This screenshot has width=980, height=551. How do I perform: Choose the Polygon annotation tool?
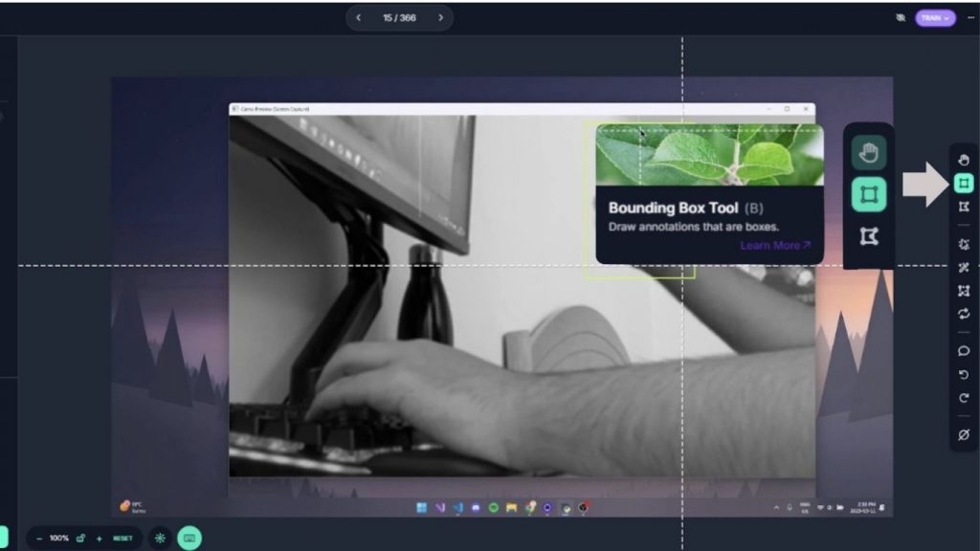[964, 205]
